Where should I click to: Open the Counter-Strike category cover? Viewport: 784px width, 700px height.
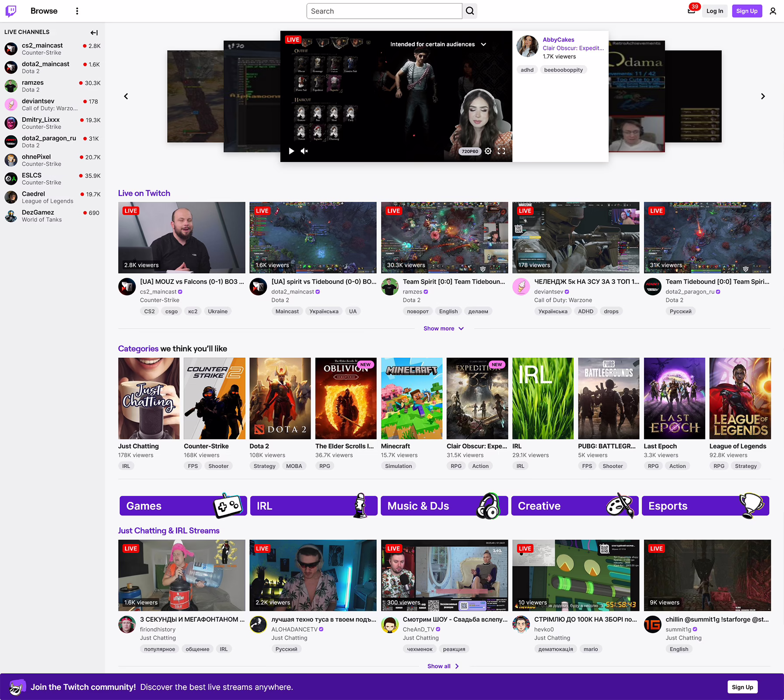pyautogui.click(x=214, y=399)
